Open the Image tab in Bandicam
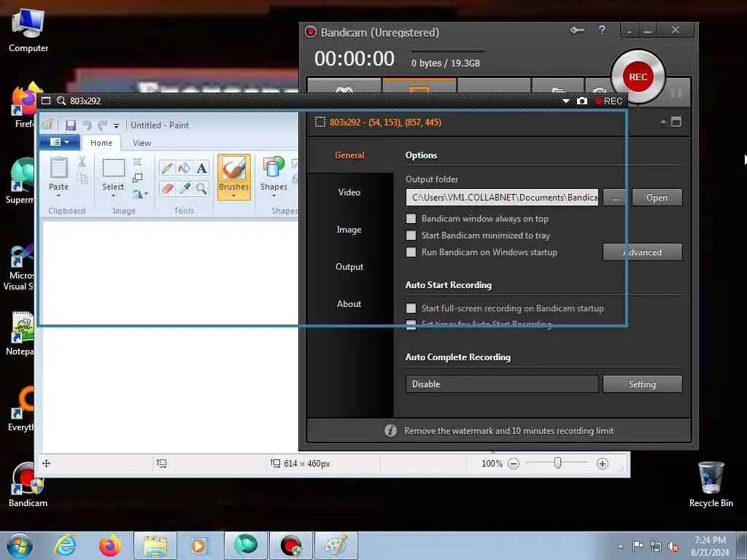 point(349,230)
